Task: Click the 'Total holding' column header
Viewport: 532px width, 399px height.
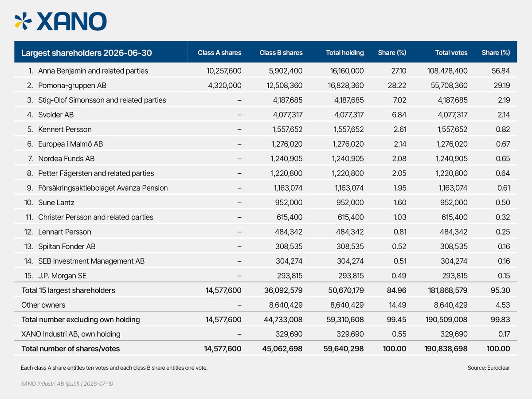Action: click(345, 53)
